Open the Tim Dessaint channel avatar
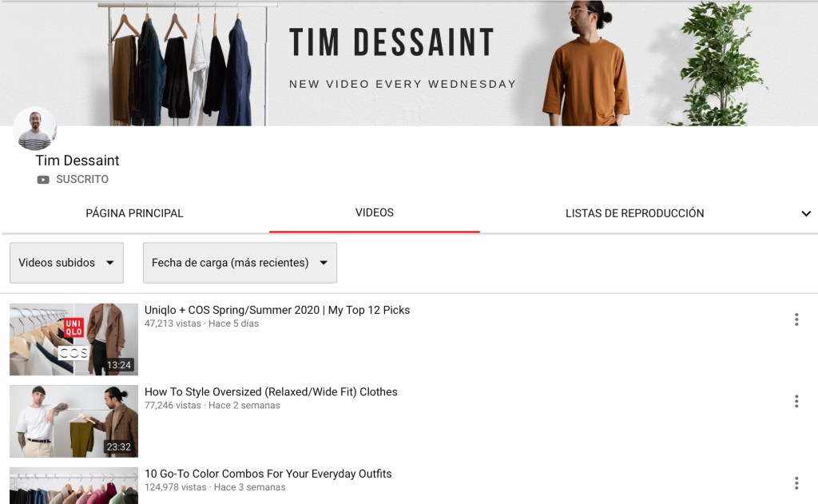818x504 pixels. [x=35, y=129]
